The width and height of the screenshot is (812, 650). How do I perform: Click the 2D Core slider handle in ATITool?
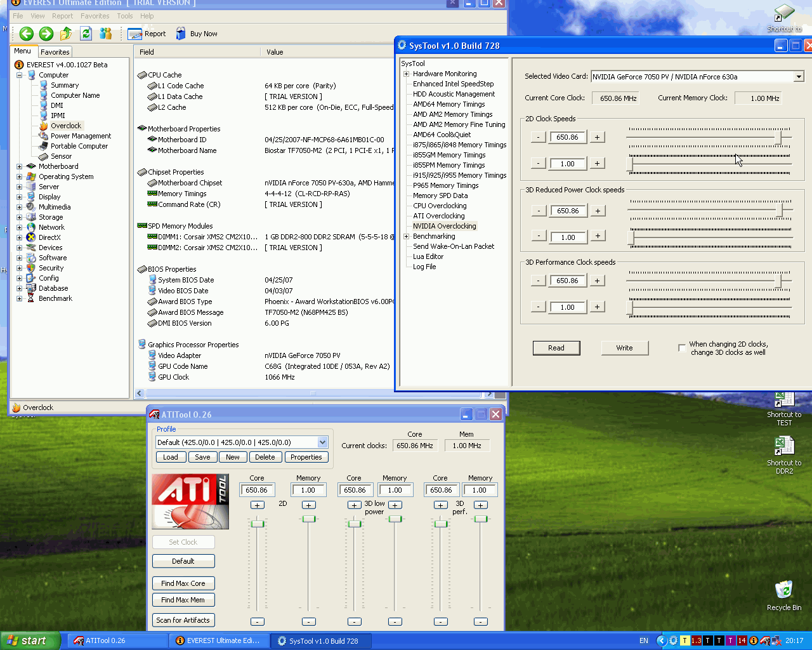tap(258, 524)
